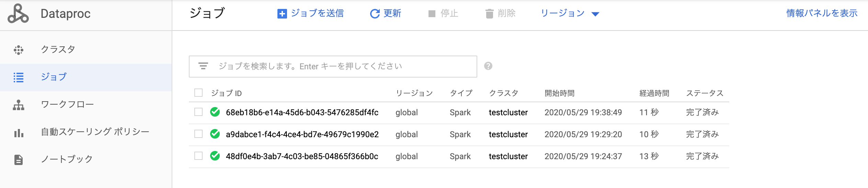
Task: Click the ワークフロー workflow hierarchy icon
Action: 19,105
